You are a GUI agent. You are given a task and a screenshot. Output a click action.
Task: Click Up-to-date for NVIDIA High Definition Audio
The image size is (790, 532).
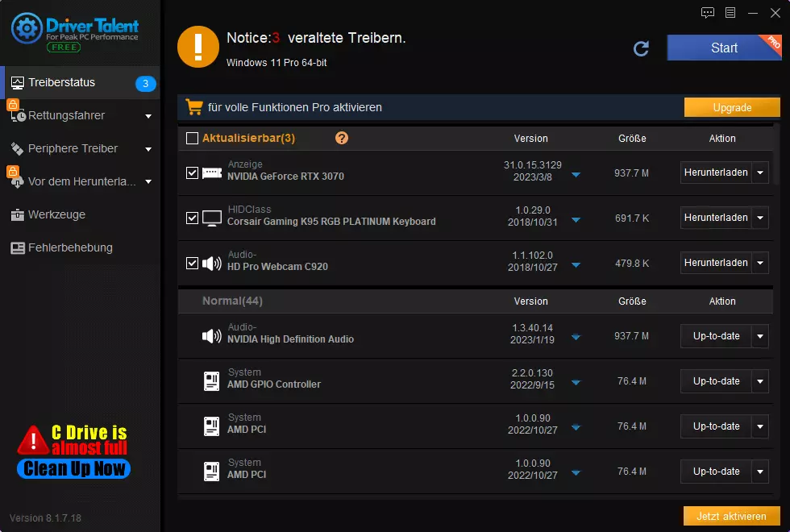(x=716, y=336)
